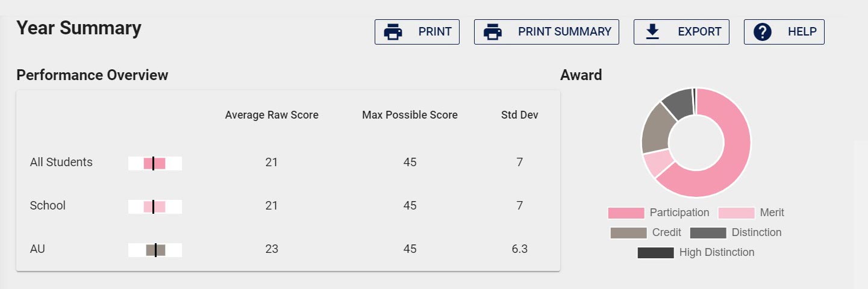Toggle the Merit legend swatch
This screenshot has width=868, height=289.
736,213
